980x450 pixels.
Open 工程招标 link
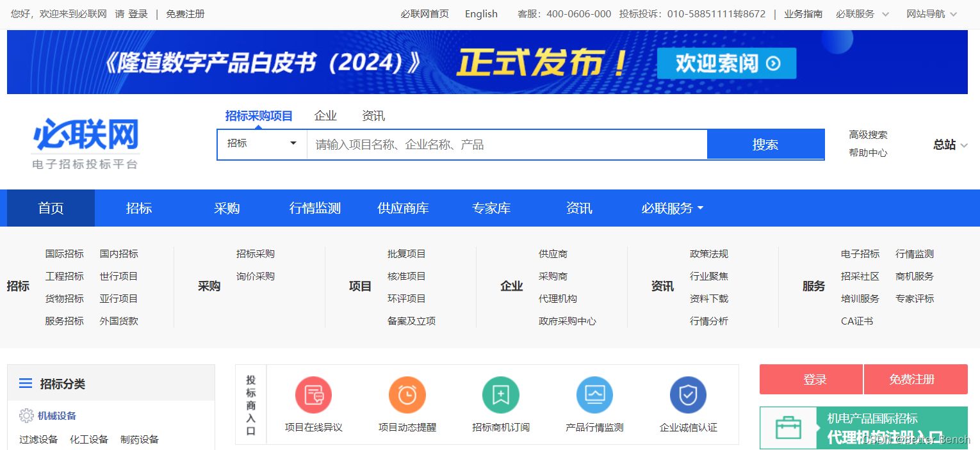point(64,277)
